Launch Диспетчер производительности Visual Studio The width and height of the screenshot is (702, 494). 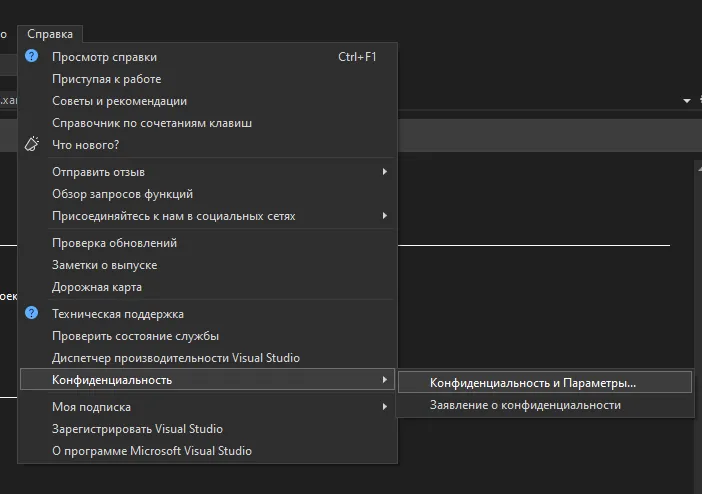(207, 357)
